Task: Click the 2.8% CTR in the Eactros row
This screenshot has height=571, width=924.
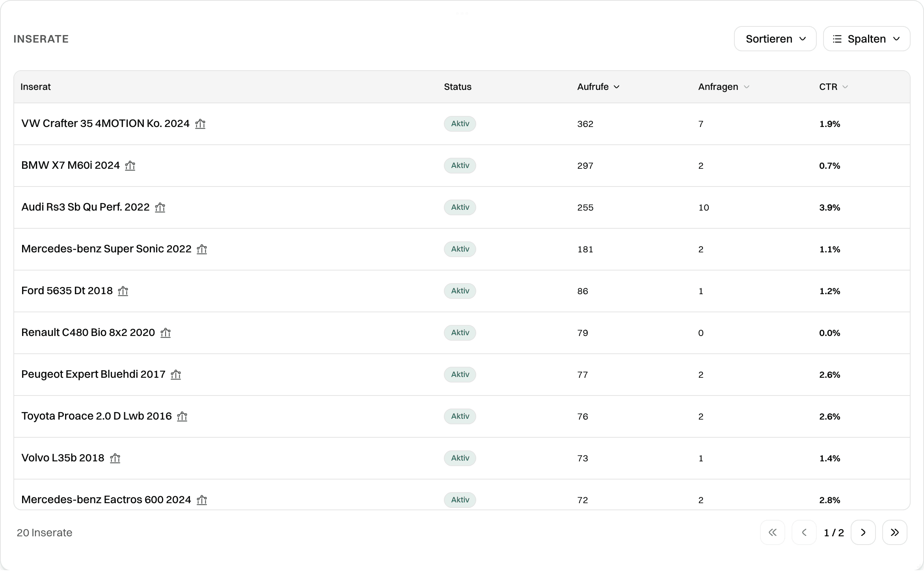Action: (830, 500)
